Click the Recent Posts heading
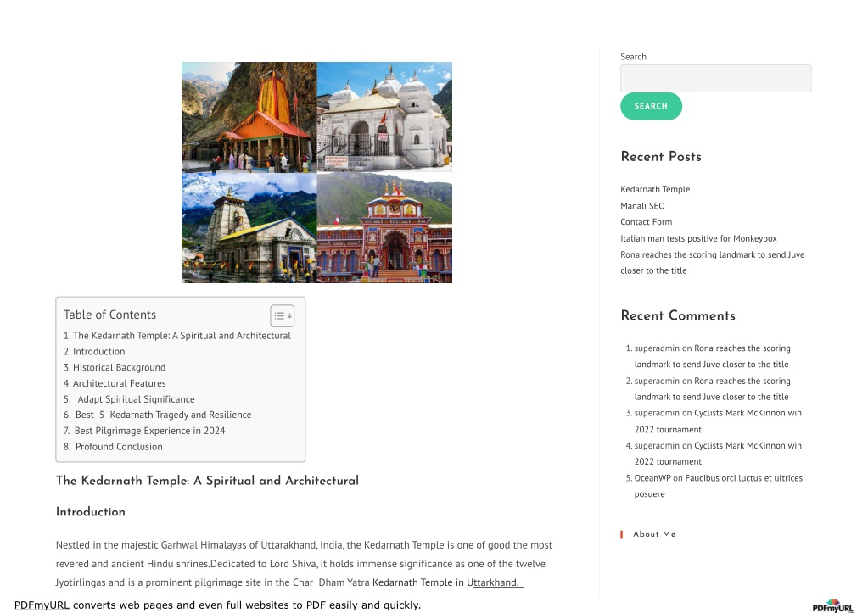 coord(661,157)
